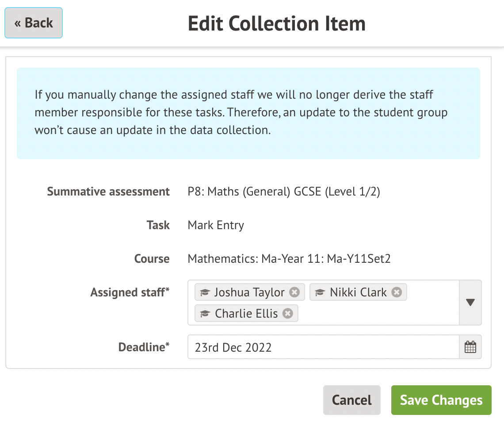This screenshot has height=422, width=504.
Task: Expand the Assigned staff dropdown arrow
Action: click(470, 303)
